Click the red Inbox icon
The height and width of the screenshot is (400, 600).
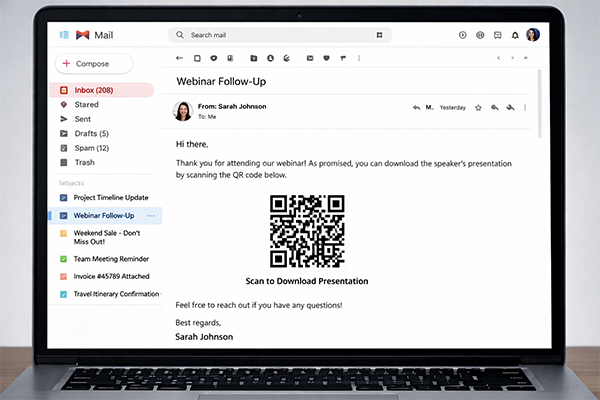pos(64,90)
